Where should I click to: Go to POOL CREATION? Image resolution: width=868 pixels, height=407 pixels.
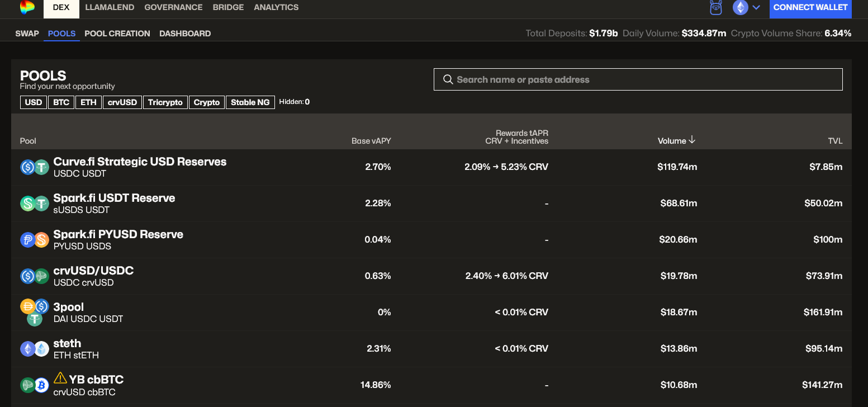coord(117,34)
